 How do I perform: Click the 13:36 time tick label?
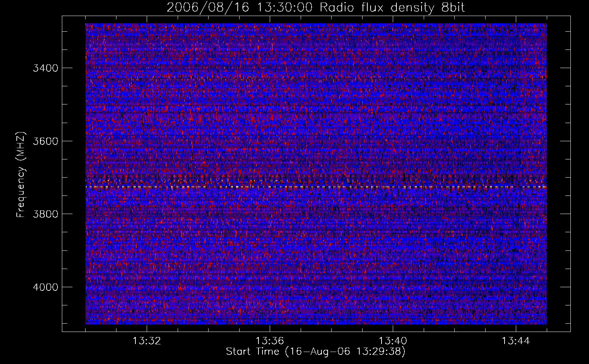270,341
